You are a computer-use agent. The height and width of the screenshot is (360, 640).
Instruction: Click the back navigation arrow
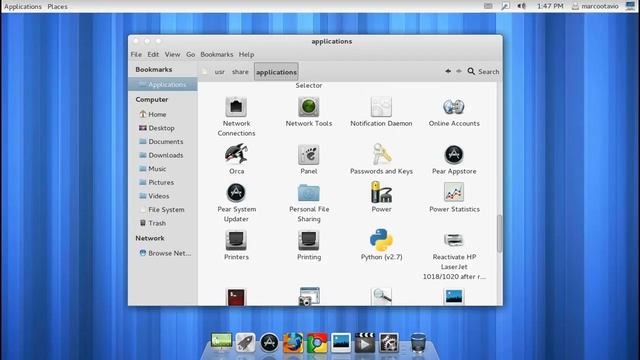(448, 71)
